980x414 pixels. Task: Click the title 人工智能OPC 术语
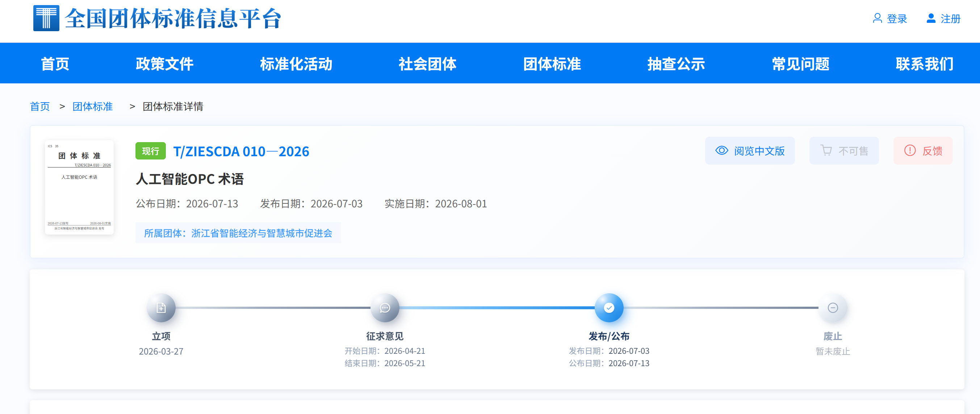click(x=189, y=179)
